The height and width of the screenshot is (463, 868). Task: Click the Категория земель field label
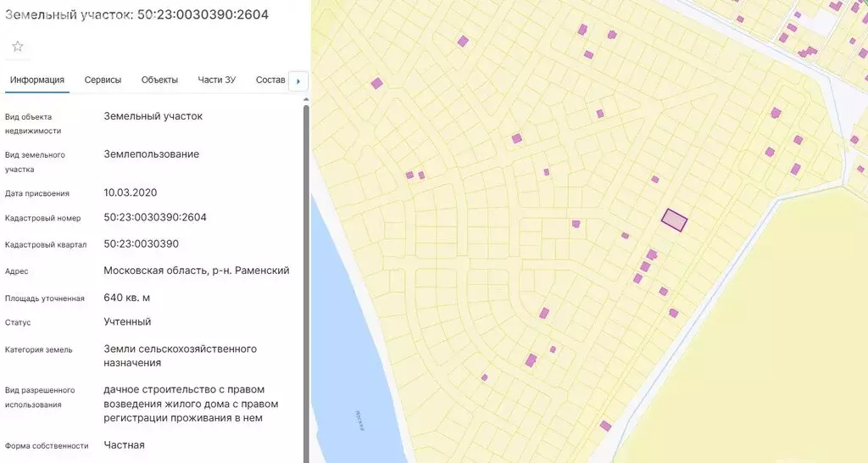[38, 350]
